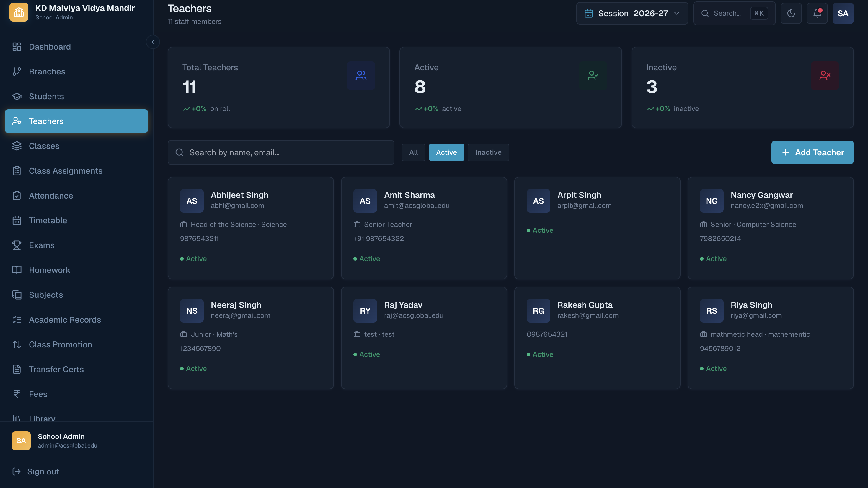Click the school logo icon
Image resolution: width=868 pixels, height=488 pixels.
19,12
